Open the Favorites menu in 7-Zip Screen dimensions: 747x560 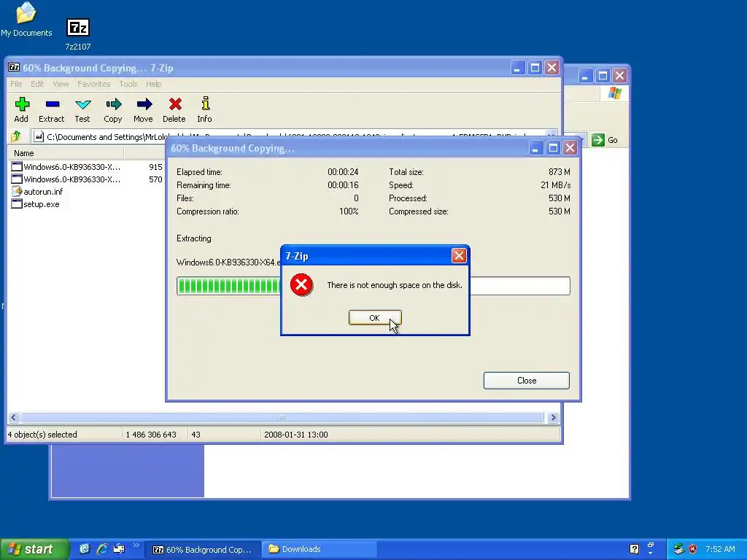tap(94, 84)
